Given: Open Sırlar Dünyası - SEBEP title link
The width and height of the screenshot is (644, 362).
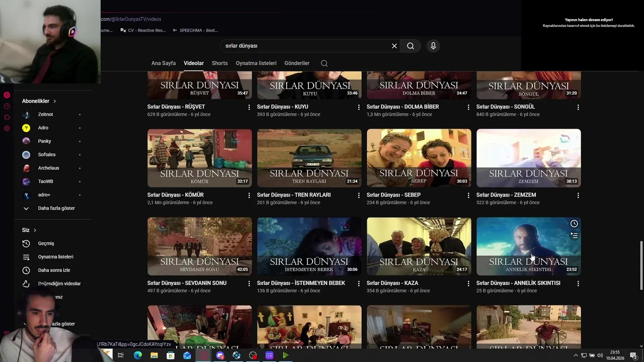Looking at the screenshot, I should pyautogui.click(x=393, y=195).
